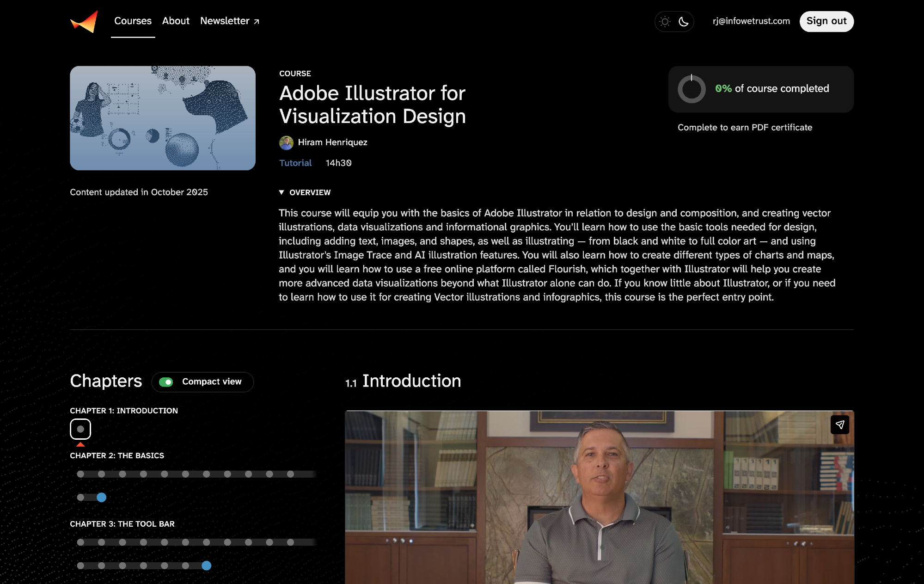Image resolution: width=924 pixels, height=584 pixels.
Task: Click the course cover thumbnail image
Action: pyautogui.click(x=163, y=118)
